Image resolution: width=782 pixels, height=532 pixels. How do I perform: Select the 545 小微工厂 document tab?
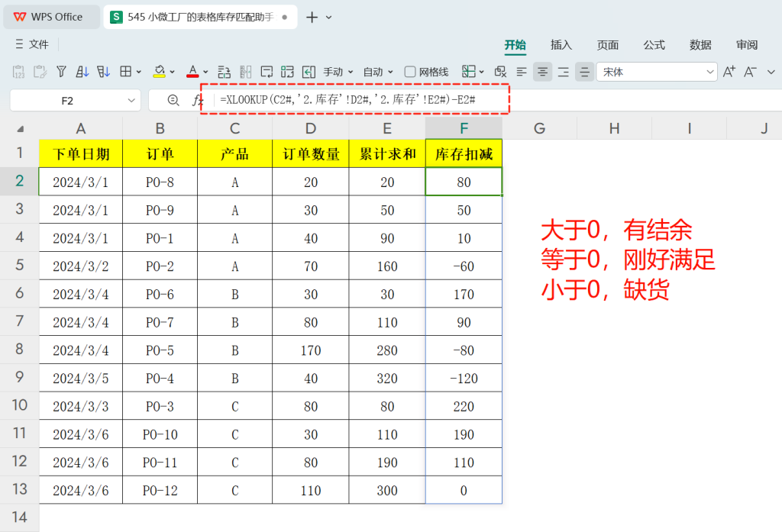pyautogui.click(x=200, y=17)
